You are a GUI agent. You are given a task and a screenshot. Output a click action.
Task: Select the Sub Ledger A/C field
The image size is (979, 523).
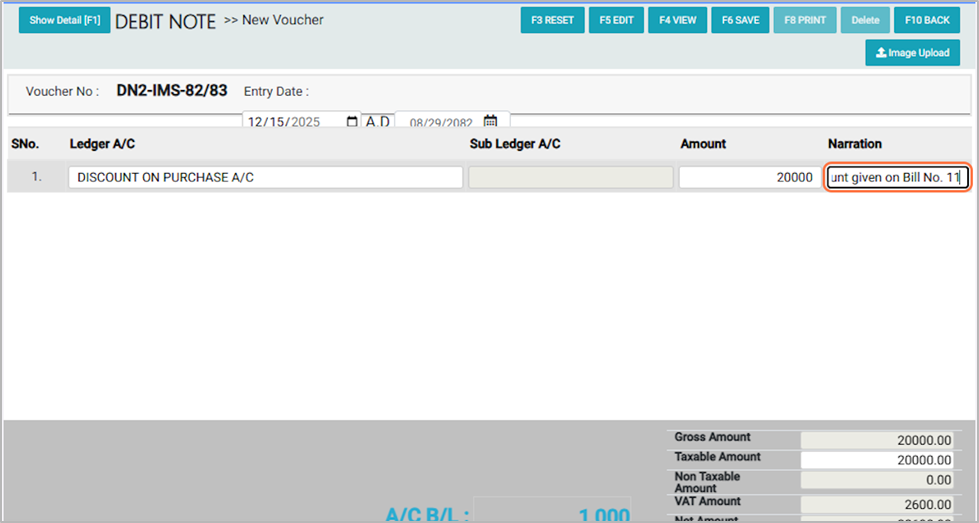click(571, 178)
